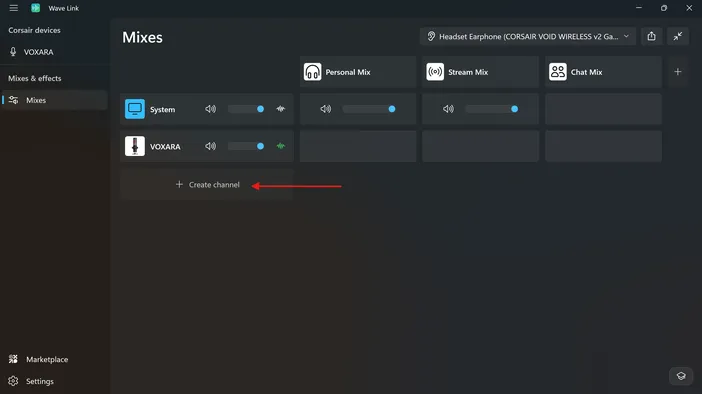This screenshot has width=702, height=394.
Task: Open the layers help icon button
Action: [x=681, y=376]
